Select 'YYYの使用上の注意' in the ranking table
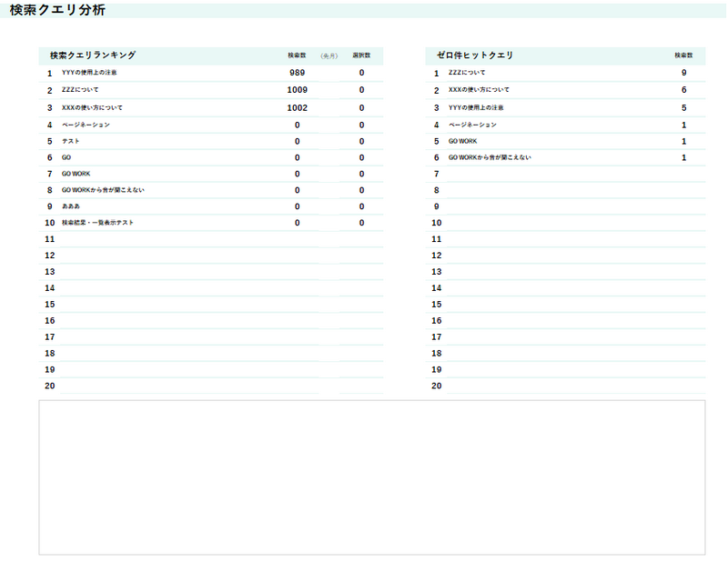The width and height of the screenshot is (728, 562). (89, 73)
